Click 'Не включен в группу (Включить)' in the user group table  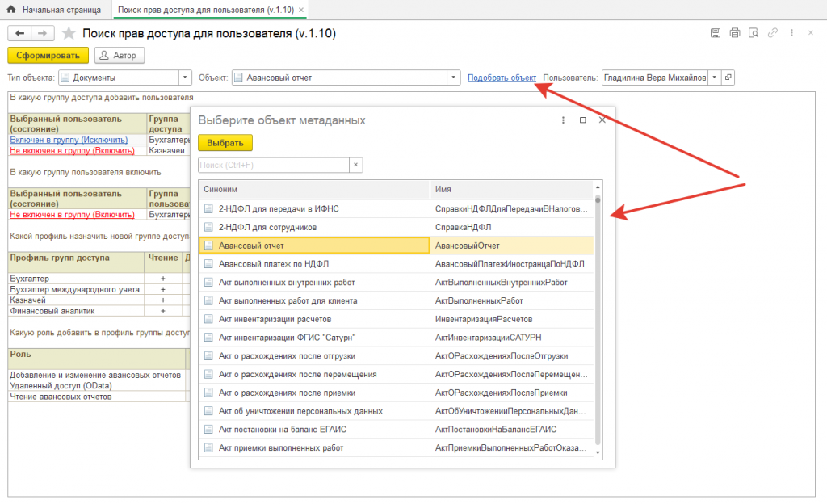pos(72,215)
